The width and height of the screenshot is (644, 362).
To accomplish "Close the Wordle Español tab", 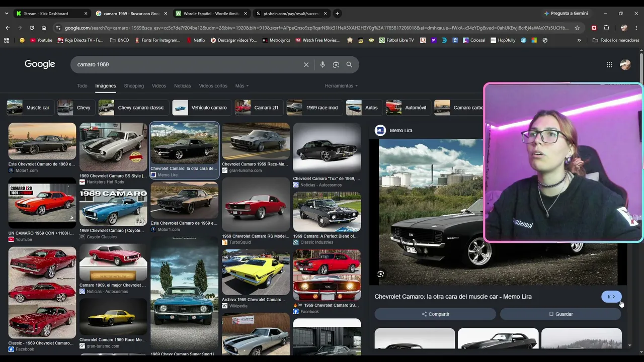I will coord(246,14).
